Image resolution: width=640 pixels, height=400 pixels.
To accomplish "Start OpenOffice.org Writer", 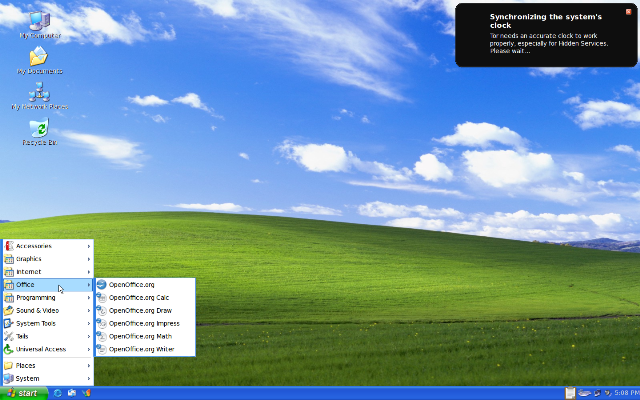I will (145, 349).
